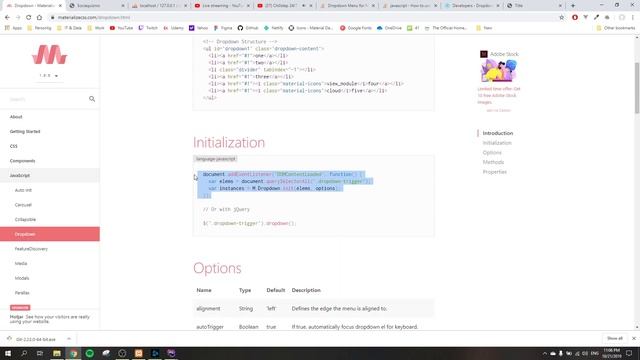Viewport: 640px width, 360px height.
Task: Open the YouTube bookmark
Action: coord(121,28)
